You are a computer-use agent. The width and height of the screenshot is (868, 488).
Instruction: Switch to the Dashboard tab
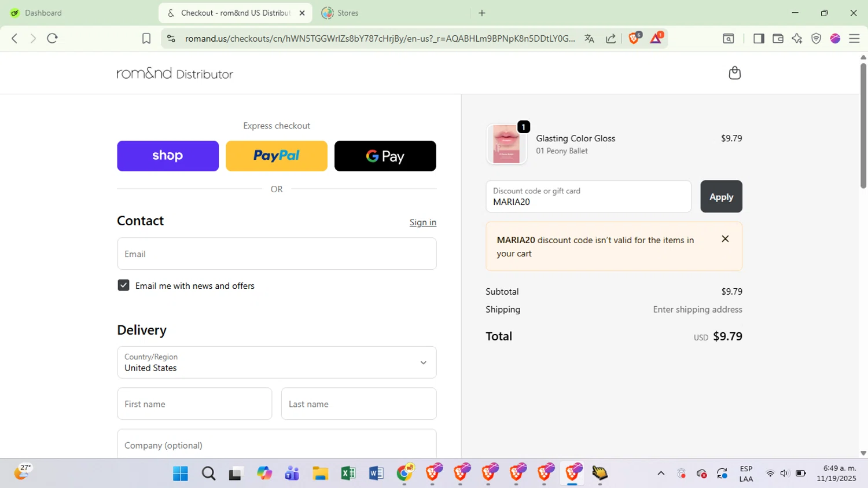pyautogui.click(x=43, y=13)
